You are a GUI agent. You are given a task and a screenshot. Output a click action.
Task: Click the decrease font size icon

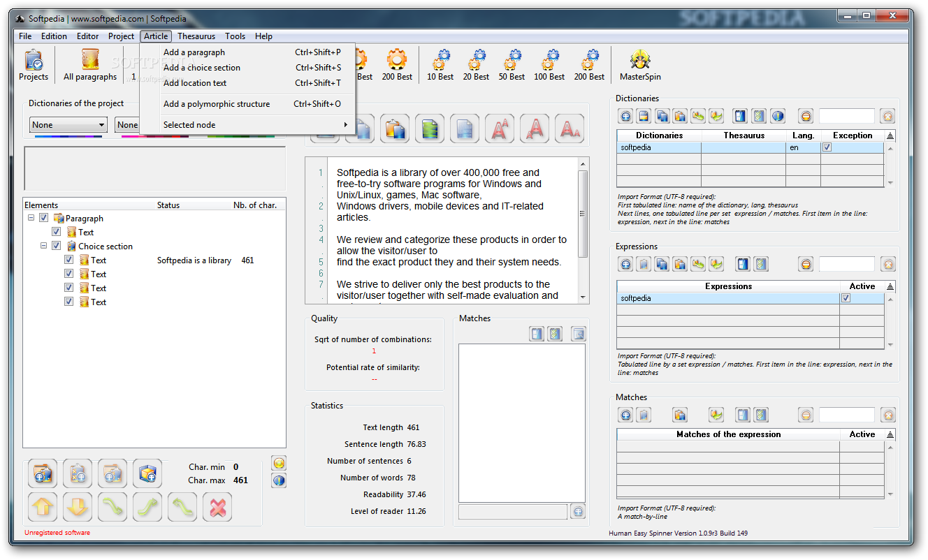click(570, 129)
